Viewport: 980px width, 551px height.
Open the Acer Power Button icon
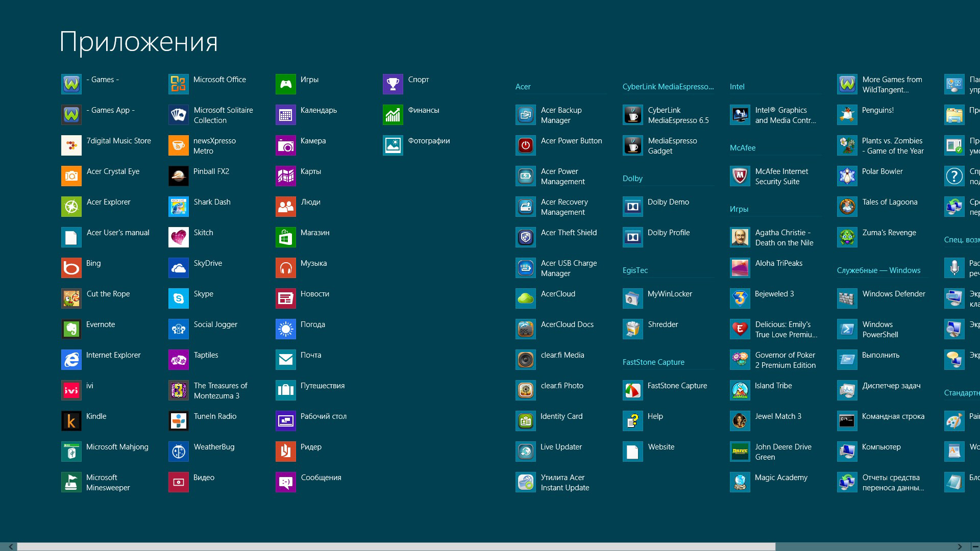[x=526, y=145]
